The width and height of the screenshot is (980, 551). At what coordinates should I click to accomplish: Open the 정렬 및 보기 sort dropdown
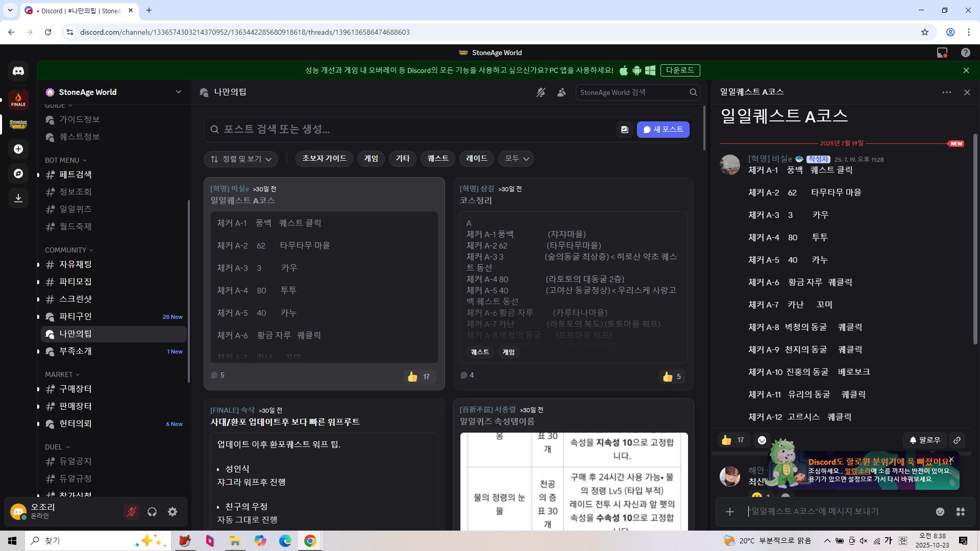tap(241, 159)
